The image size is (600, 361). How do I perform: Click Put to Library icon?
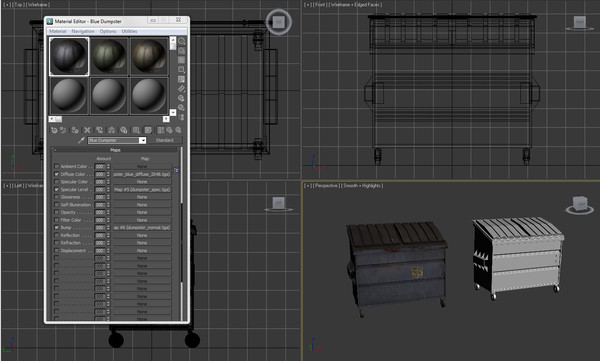(124, 130)
